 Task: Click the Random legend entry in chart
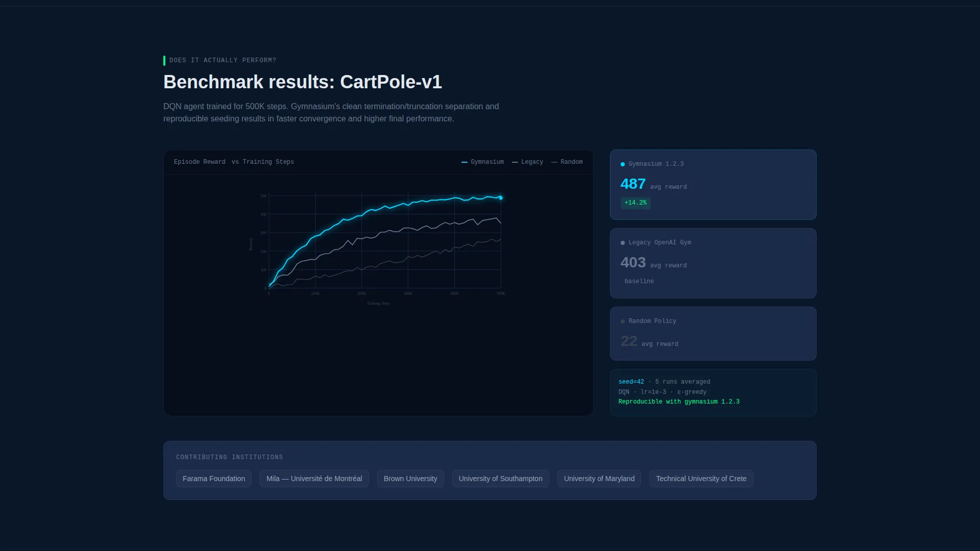click(x=567, y=162)
